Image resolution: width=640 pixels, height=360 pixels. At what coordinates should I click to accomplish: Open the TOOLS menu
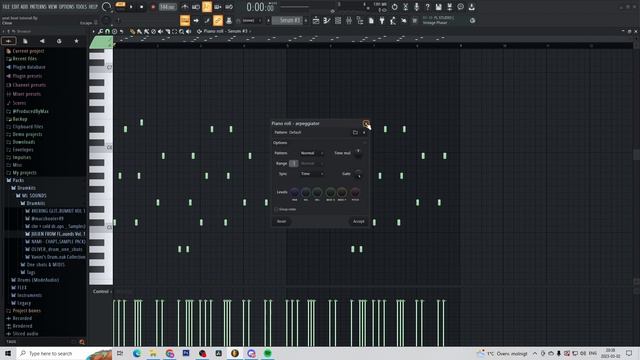coord(82,7)
